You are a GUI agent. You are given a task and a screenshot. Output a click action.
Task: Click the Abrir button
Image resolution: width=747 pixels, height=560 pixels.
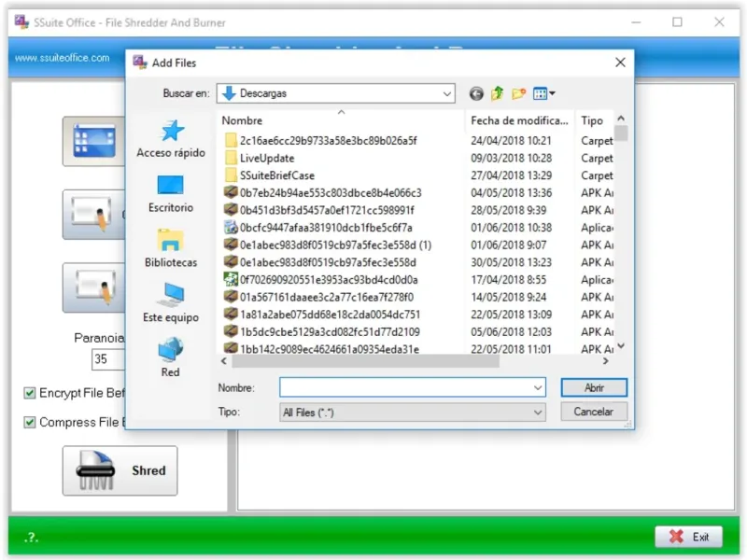594,387
